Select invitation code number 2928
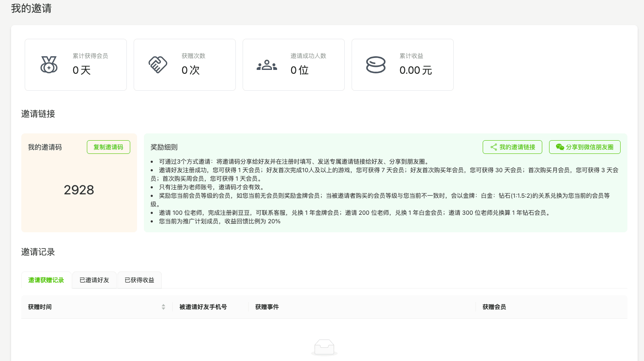This screenshot has width=644, height=361. coord(79,190)
